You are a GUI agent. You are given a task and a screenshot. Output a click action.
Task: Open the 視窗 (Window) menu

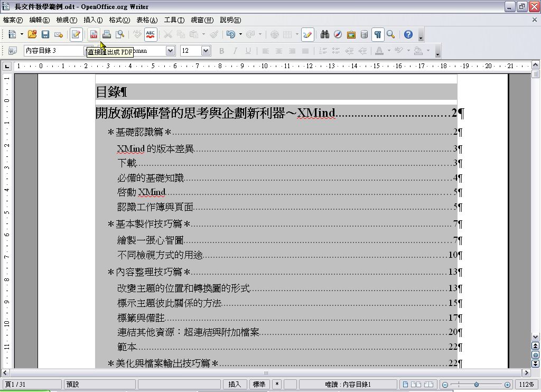tap(202, 20)
